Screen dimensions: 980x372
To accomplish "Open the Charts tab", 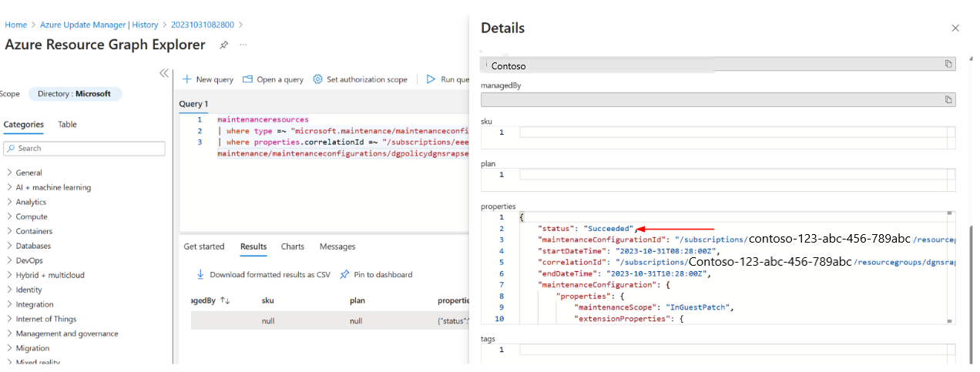I will tap(293, 246).
